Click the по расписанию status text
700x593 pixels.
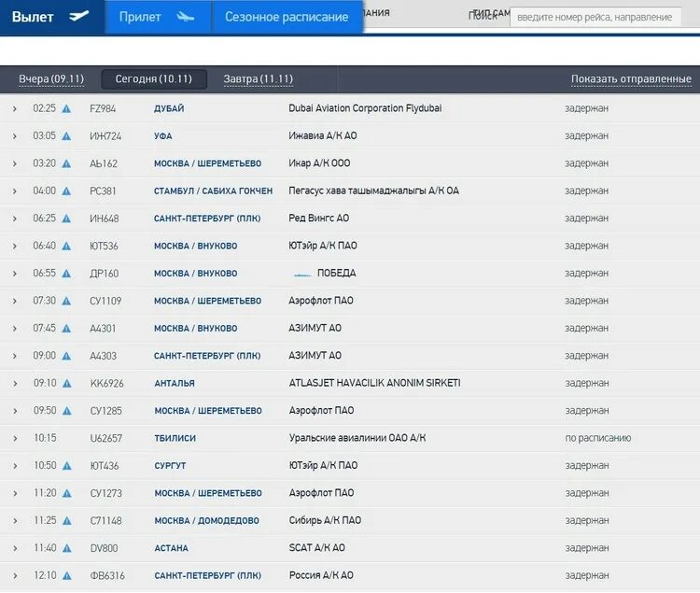click(x=597, y=439)
